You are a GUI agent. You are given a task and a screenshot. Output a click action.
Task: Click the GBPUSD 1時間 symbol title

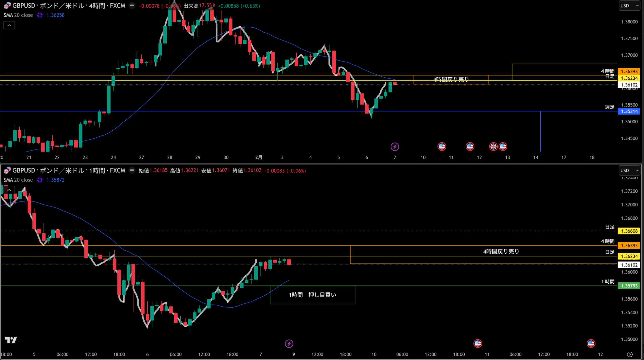(68, 170)
